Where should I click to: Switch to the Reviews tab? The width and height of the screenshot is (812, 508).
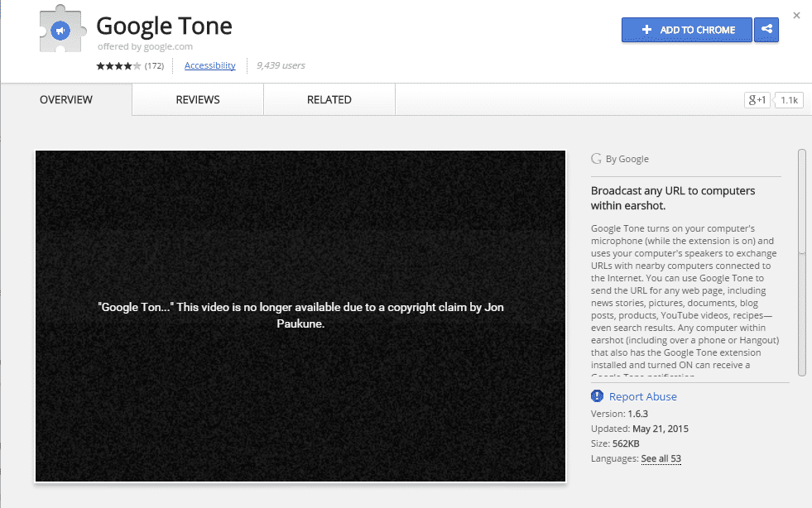click(x=198, y=100)
